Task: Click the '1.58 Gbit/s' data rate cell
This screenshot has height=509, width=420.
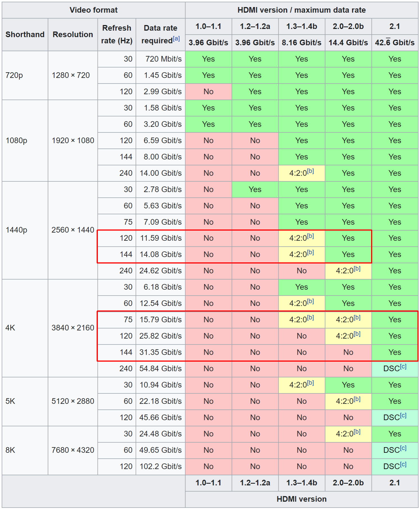Action: (x=160, y=108)
